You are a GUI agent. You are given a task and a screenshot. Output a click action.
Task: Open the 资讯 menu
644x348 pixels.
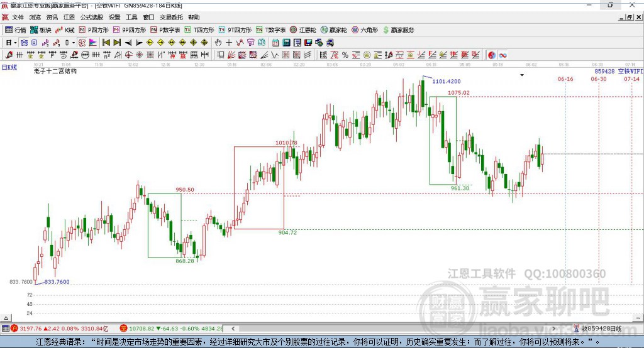52,17
